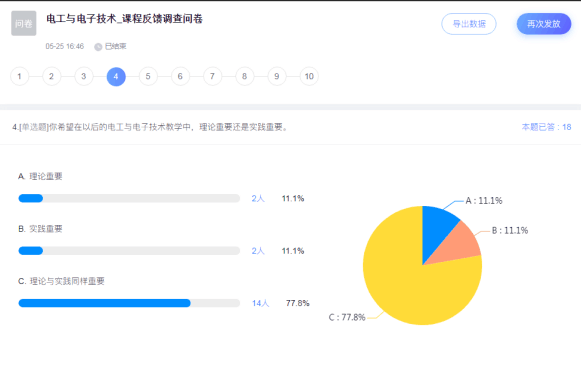Open question 5 step circle

148,76
